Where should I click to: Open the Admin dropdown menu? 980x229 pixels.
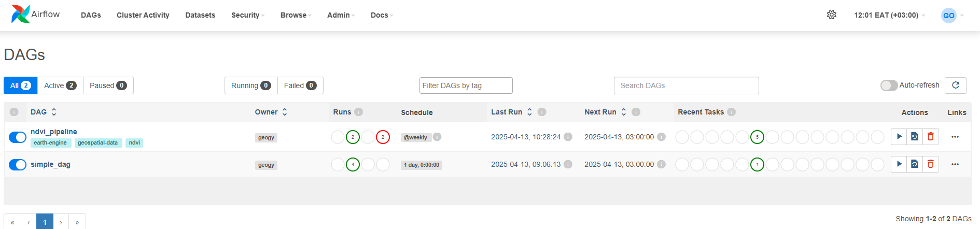pos(341,15)
